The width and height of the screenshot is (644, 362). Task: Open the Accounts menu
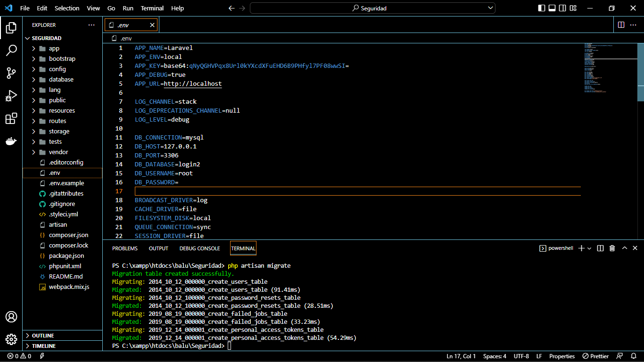pos(11,317)
